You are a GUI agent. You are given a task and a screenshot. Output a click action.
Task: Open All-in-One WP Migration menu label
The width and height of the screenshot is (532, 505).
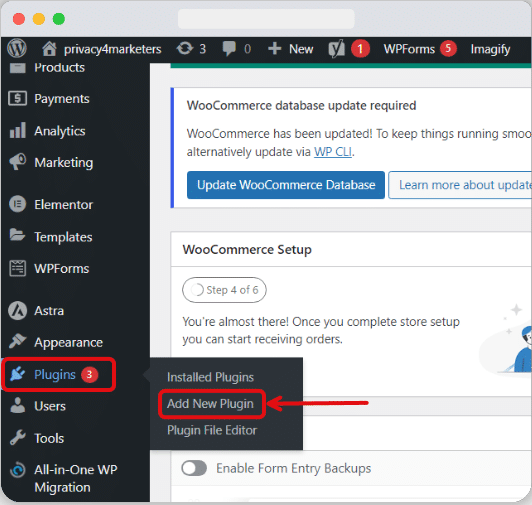point(76,479)
